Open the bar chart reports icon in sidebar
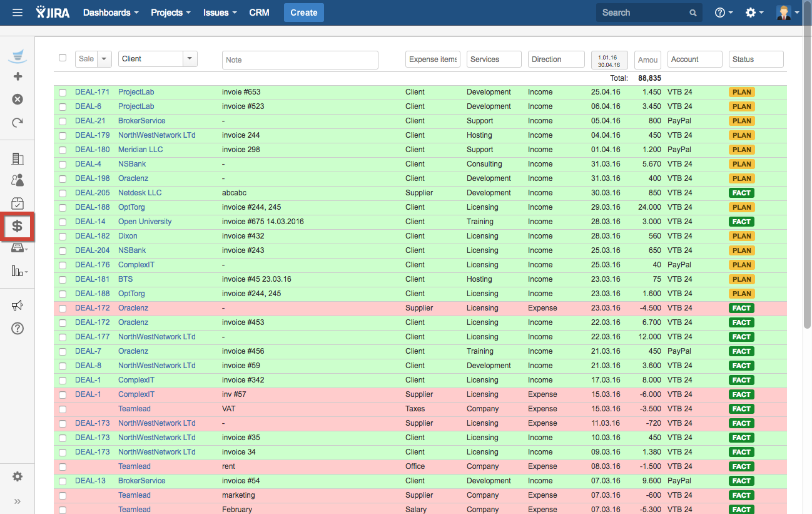The height and width of the screenshot is (514, 812). click(18, 271)
